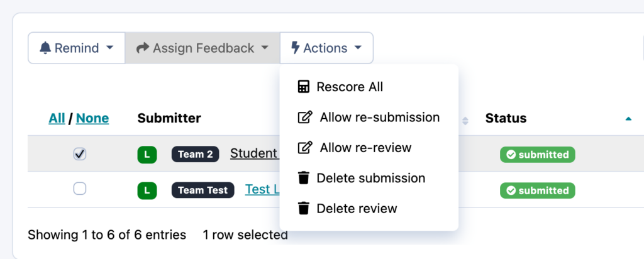Check the Team Test row checkbox

tap(80, 189)
